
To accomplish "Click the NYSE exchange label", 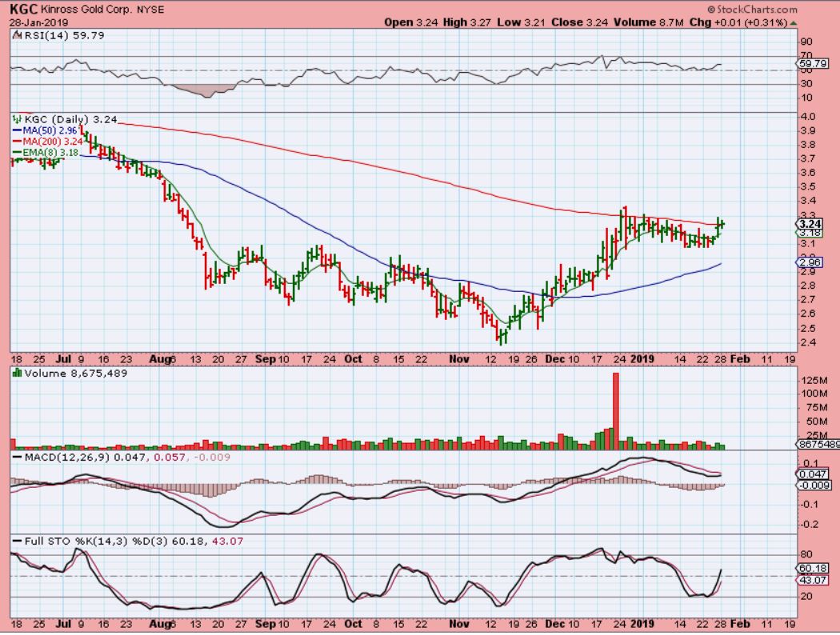I will click(150, 10).
